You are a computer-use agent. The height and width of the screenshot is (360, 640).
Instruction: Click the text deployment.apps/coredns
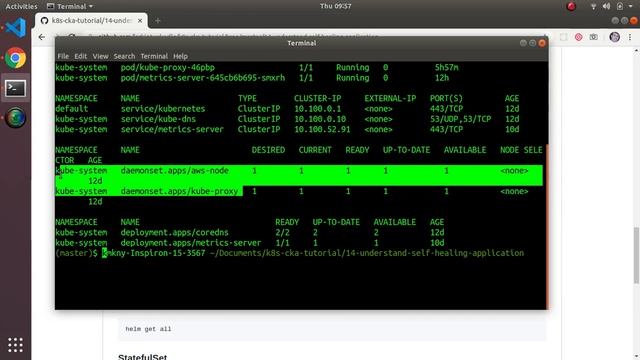coord(174,233)
